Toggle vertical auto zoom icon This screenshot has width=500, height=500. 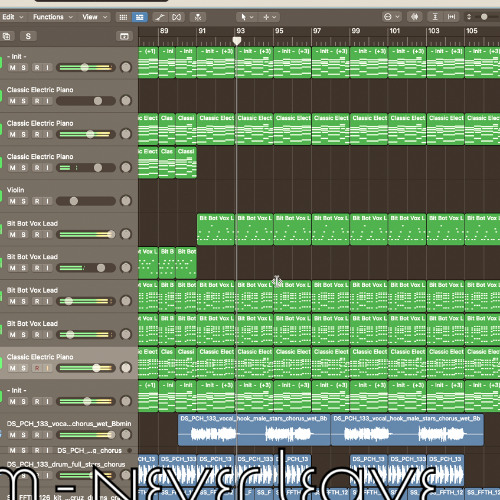point(435,17)
